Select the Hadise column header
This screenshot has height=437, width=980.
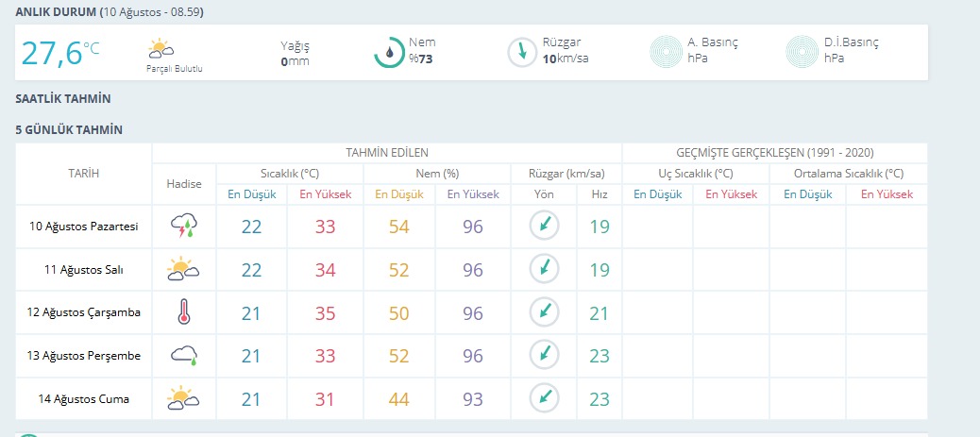pyautogui.click(x=184, y=184)
